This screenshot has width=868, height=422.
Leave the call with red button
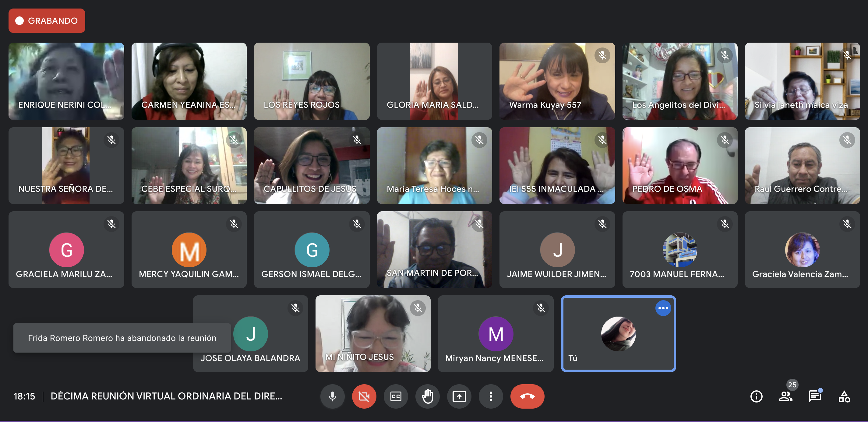[527, 396]
